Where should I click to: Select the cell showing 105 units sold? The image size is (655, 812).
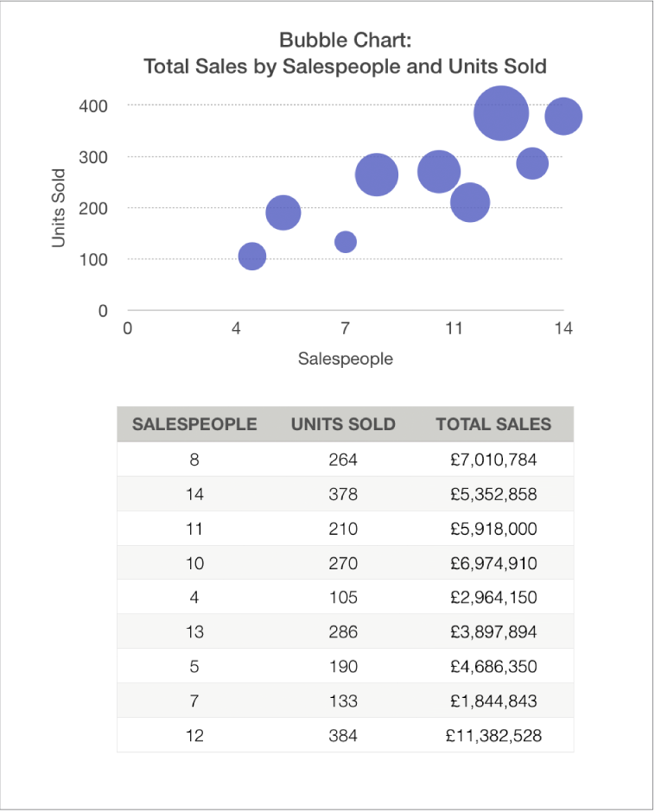pos(343,598)
